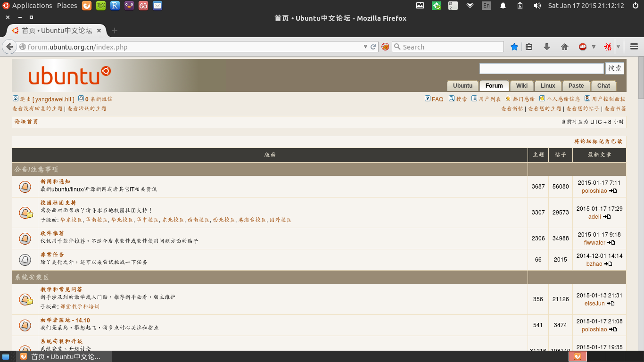644x362 pixels.
Task: Launch the R application from top panel
Action: [x=115, y=6]
